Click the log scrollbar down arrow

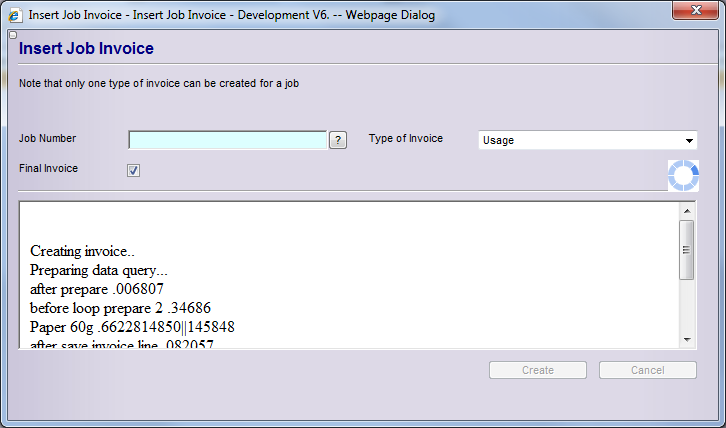686,340
